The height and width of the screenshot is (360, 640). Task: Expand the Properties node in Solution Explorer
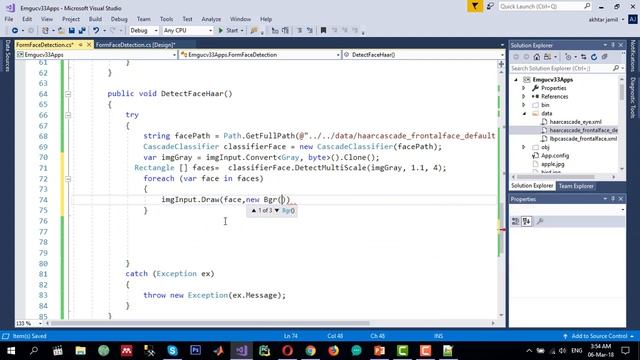tap(524, 88)
